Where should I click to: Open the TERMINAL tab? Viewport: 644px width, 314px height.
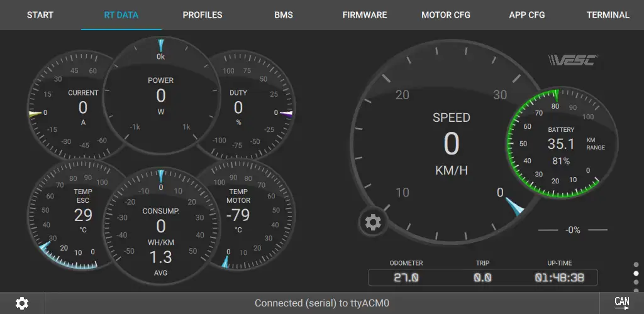tap(608, 15)
